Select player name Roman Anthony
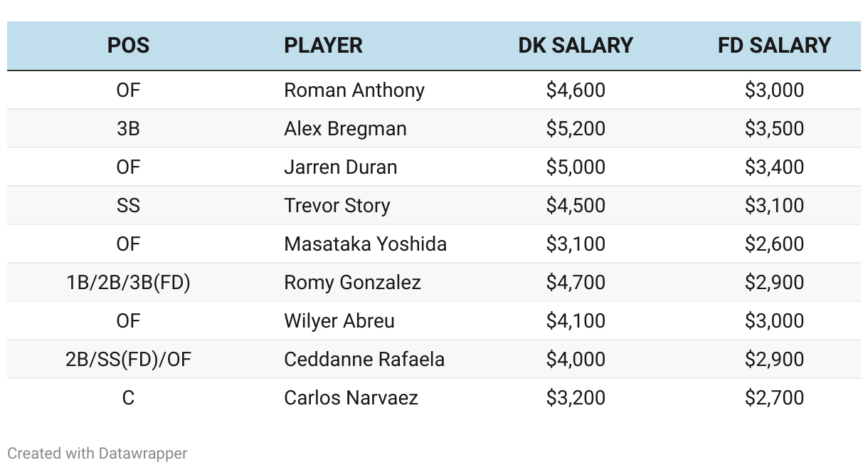The width and height of the screenshot is (868, 470). click(354, 90)
